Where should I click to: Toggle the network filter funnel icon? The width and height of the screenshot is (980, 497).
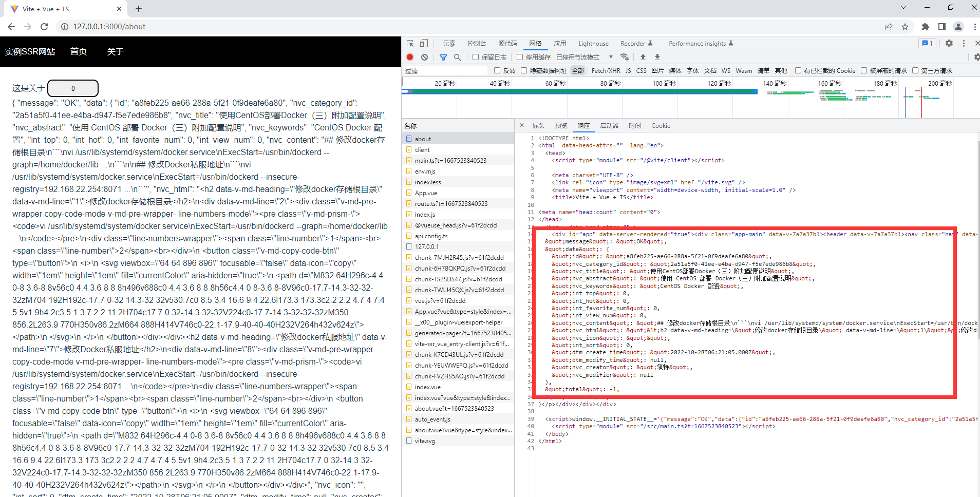[x=443, y=57]
